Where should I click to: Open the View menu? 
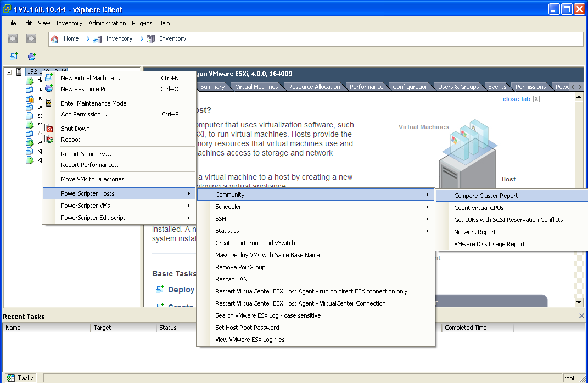pyautogui.click(x=44, y=23)
